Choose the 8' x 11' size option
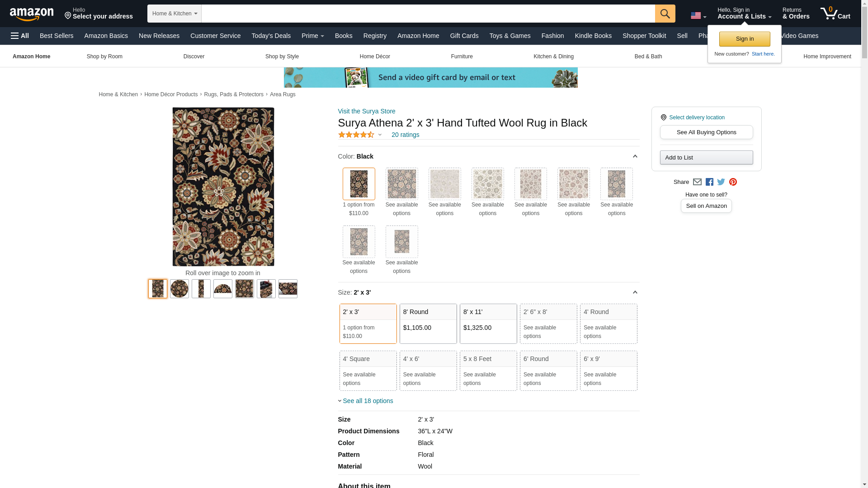Viewport: 868px width, 488px height. point(488,324)
